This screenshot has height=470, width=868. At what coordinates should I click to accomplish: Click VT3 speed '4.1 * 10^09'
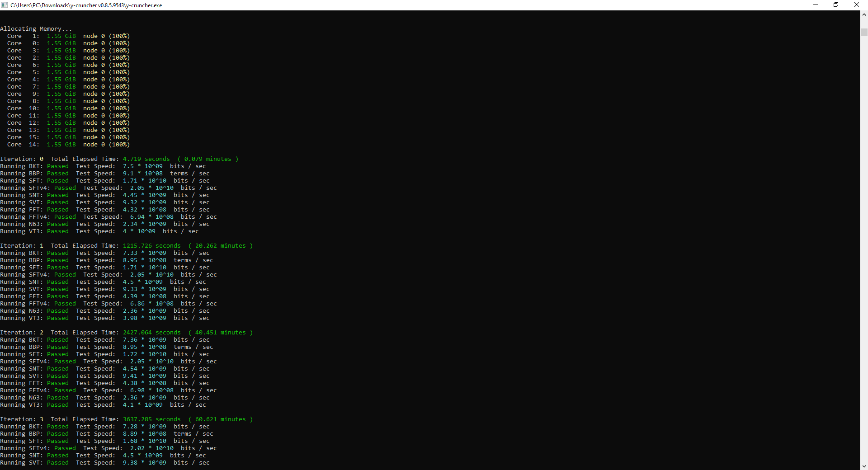tap(143, 405)
